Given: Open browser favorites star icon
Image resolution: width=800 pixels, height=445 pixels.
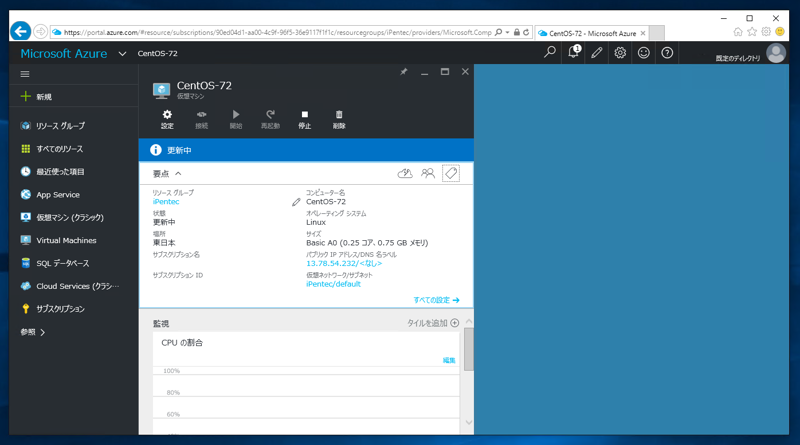Looking at the screenshot, I should coord(752,32).
